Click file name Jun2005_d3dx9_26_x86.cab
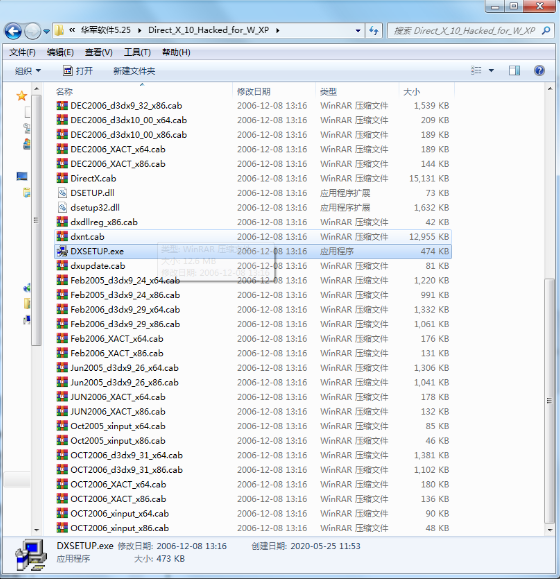 point(124,382)
